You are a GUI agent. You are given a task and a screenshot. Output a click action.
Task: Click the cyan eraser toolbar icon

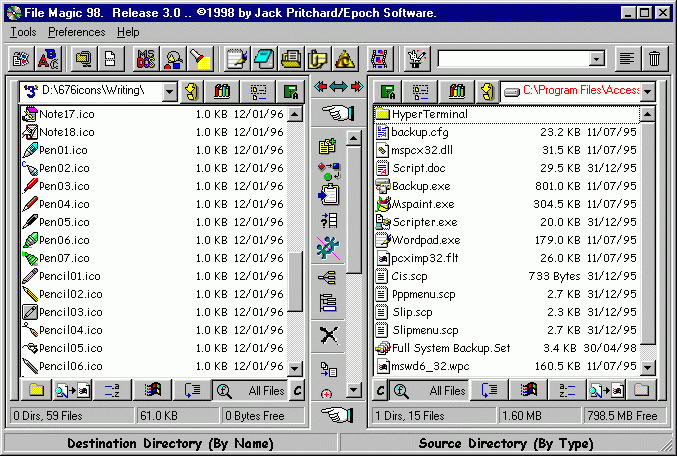coord(264,59)
